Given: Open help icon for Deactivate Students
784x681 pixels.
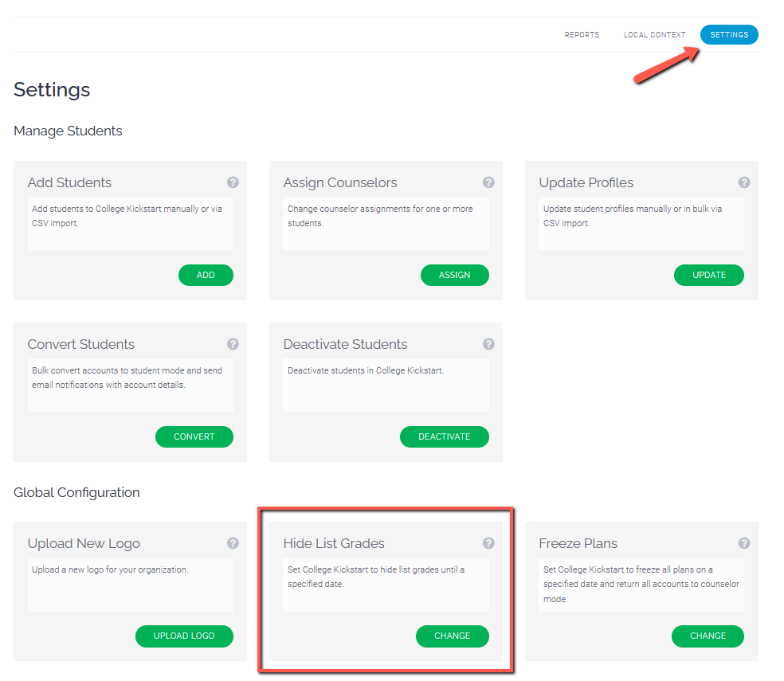Looking at the screenshot, I should pos(488,344).
